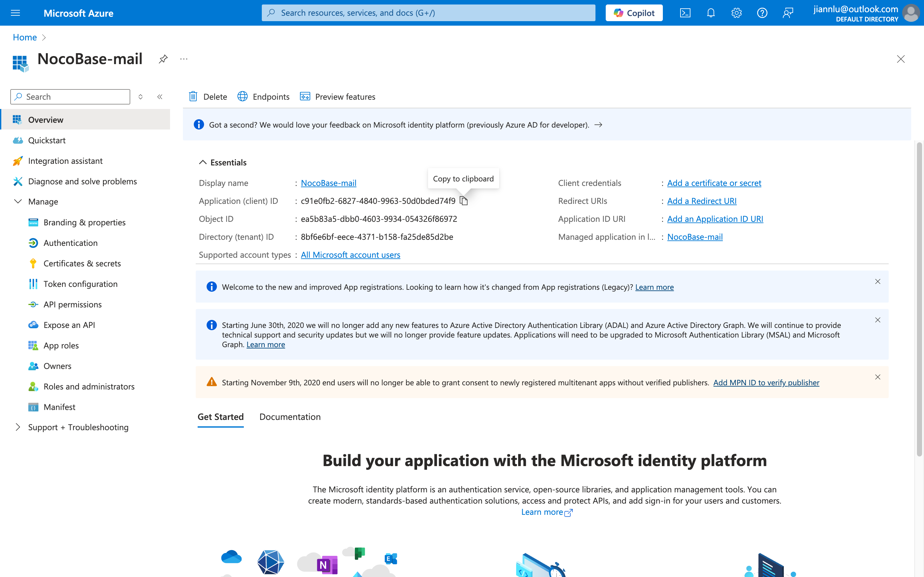Viewport: 924px width, 577px height.
Task: Switch to the Documentation tab
Action: pyautogui.click(x=290, y=417)
